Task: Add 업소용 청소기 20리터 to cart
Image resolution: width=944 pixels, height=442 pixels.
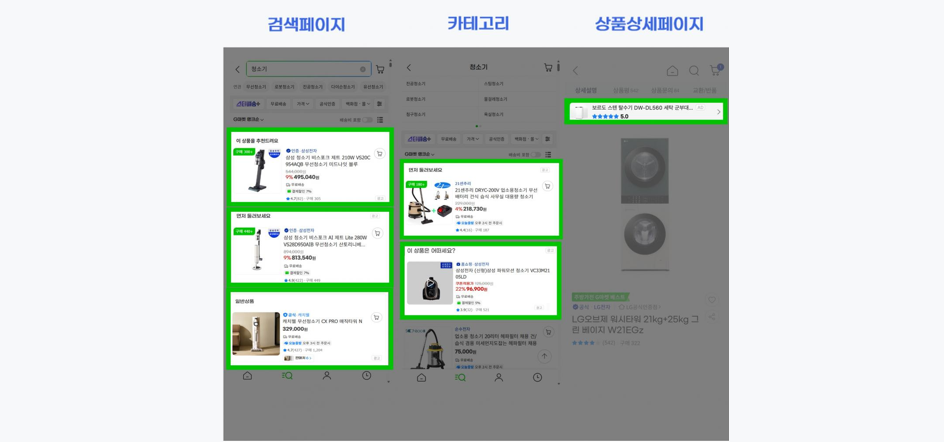Action: point(547,332)
